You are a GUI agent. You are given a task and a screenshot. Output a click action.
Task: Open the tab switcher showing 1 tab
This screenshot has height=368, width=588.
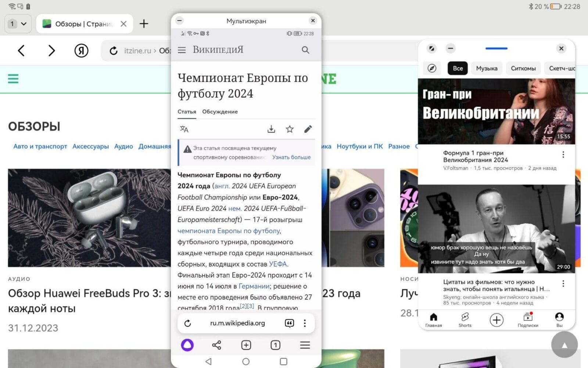pos(275,345)
